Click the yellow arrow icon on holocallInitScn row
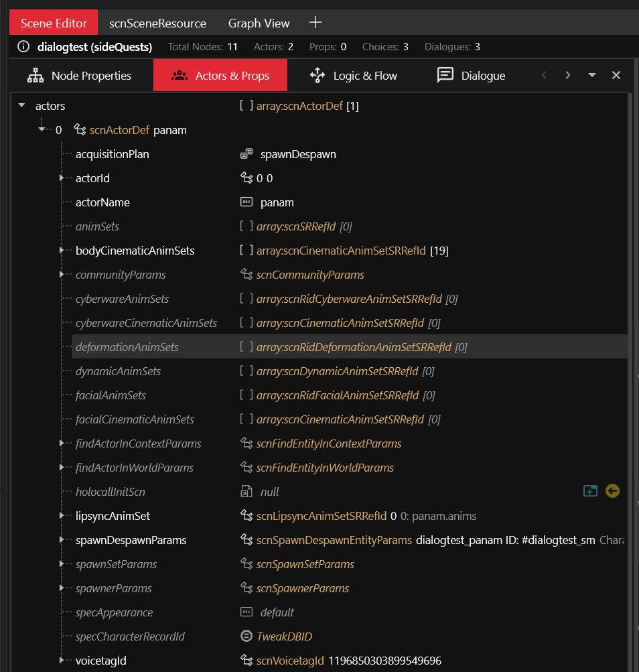Screen dimensions: 639x672 612,491
